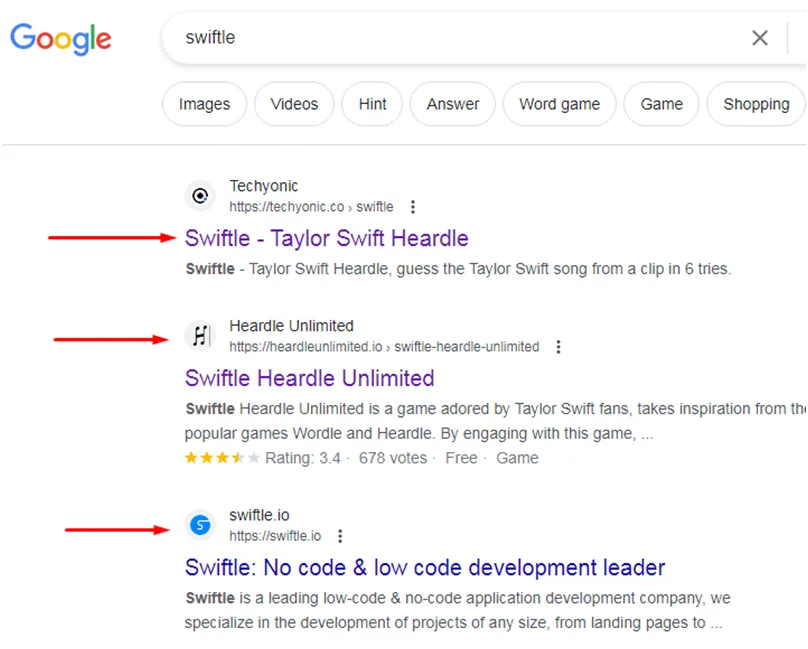The height and width of the screenshot is (649, 808).
Task: Click the Heardle Unlimited favicon
Action: pyautogui.click(x=200, y=336)
